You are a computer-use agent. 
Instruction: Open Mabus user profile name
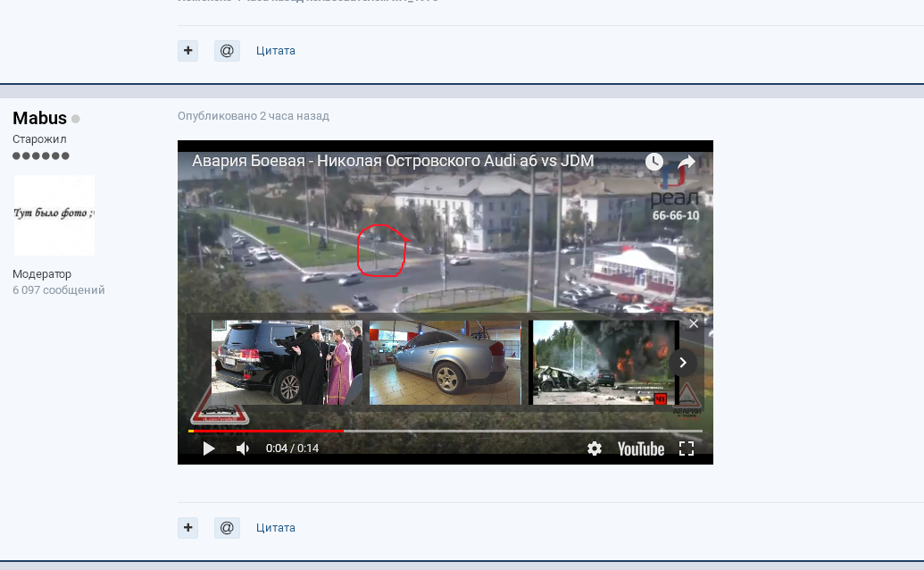(x=39, y=118)
